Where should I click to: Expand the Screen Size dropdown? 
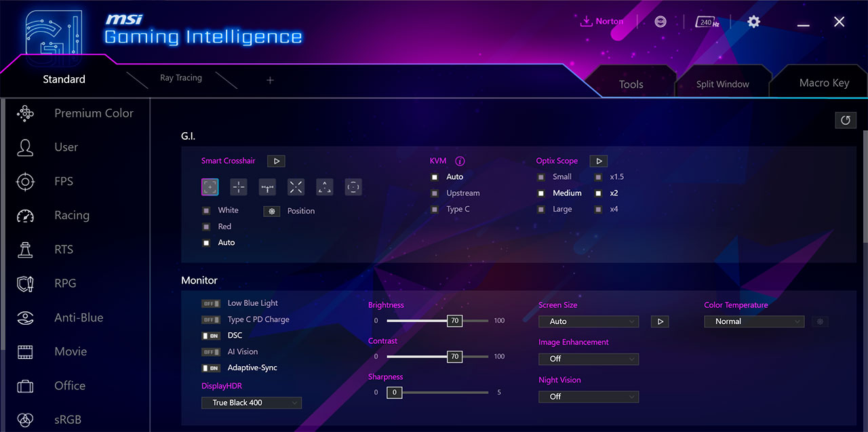pos(589,321)
